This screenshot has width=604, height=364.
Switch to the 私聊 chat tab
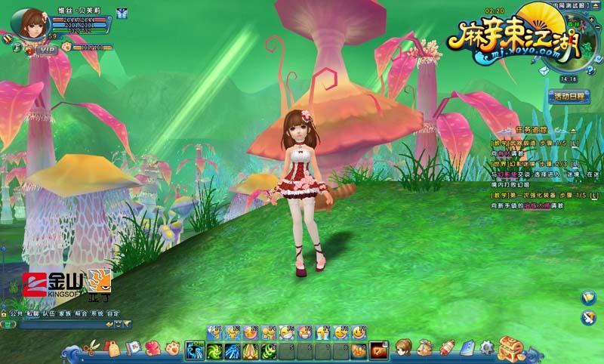pos(32,313)
